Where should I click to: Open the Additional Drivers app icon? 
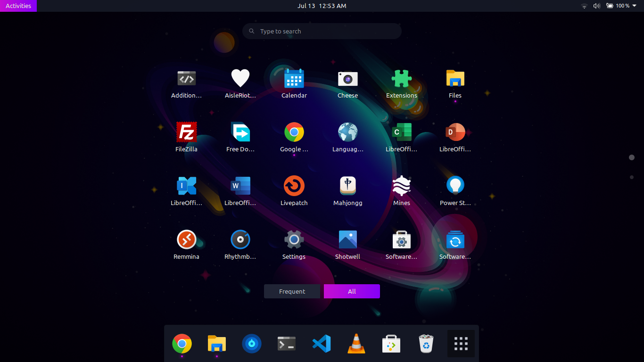[x=186, y=78]
